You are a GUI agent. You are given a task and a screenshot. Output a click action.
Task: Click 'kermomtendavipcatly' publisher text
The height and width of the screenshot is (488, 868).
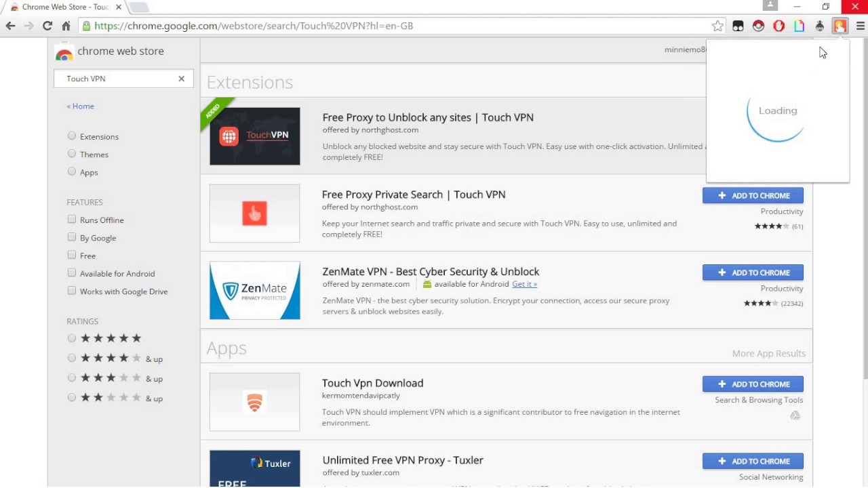361,395
